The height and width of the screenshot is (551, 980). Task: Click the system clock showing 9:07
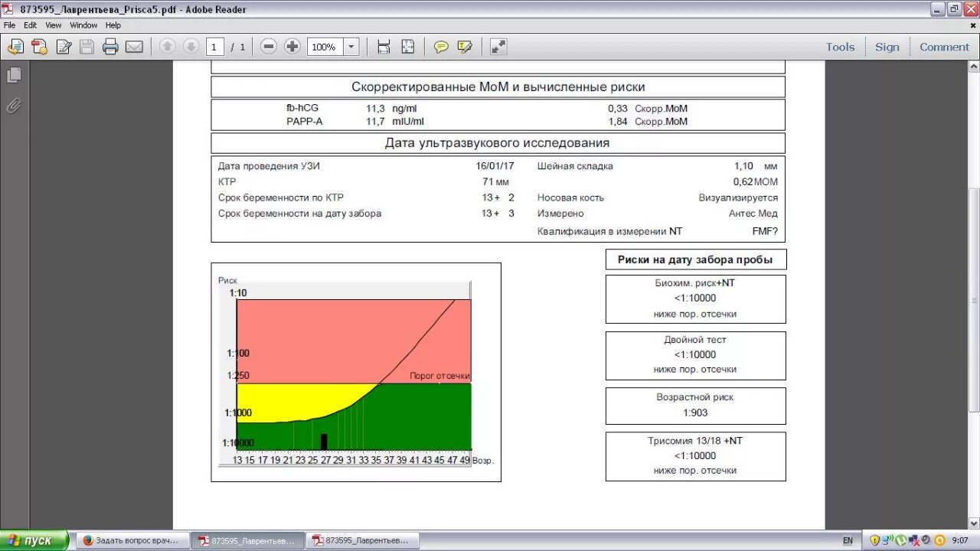[x=960, y=540]
